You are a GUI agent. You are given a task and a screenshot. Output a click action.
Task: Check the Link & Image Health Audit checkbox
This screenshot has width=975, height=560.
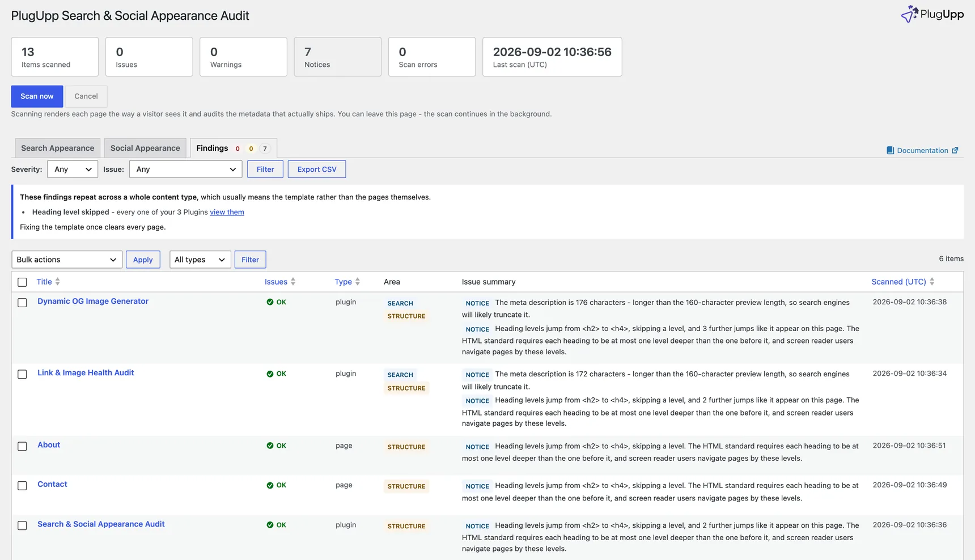pos(22,374)
